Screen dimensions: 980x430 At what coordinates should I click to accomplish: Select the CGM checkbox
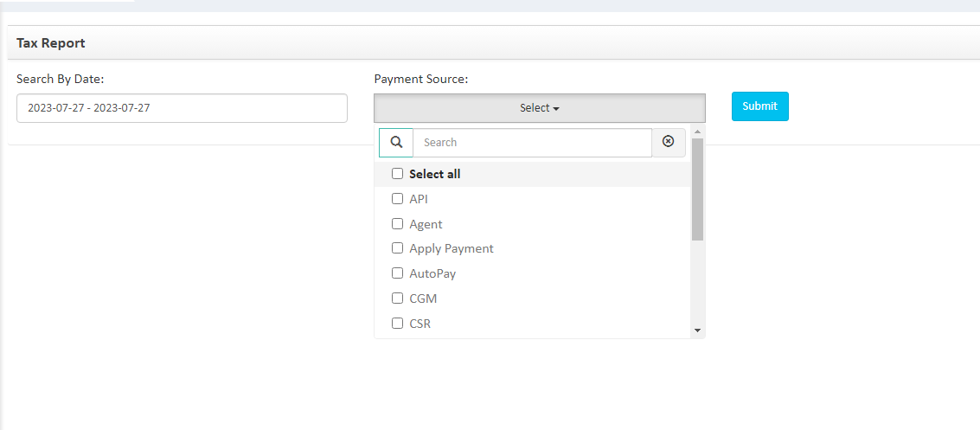398,298
